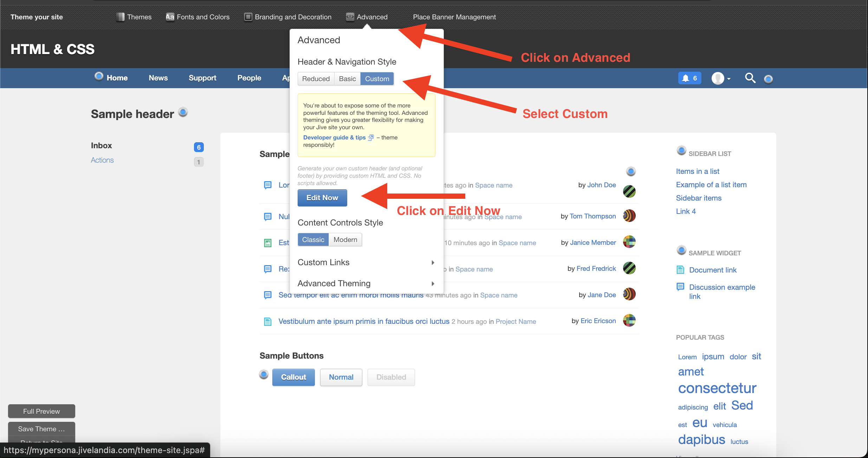Click the blue dot next to Sample Widget
Viewport: 868px width, 458px height.
click(x=681, y=250)
